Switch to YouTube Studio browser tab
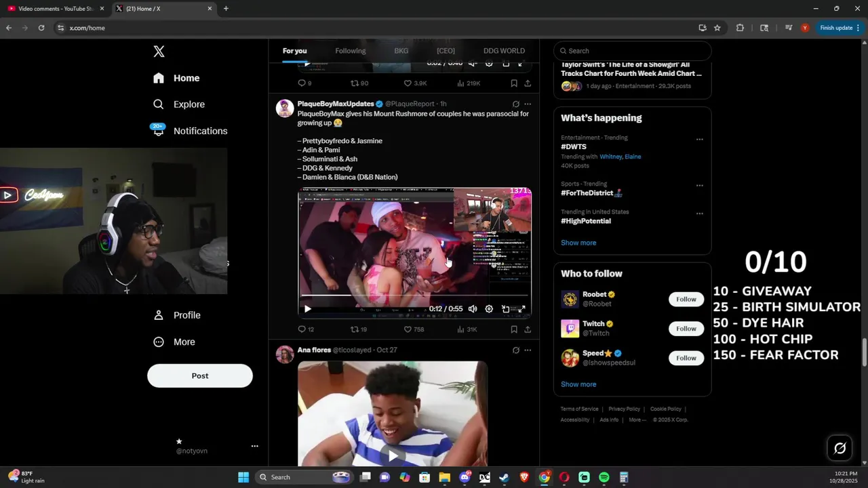The image size is (868, 488). tap(56, 9)
